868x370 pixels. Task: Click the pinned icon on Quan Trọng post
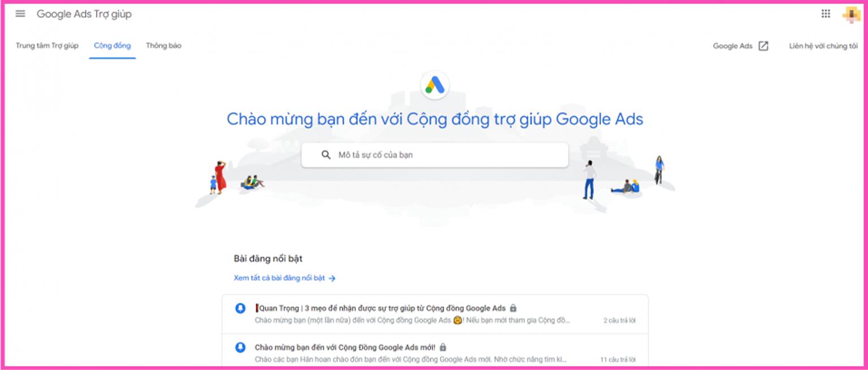pyautogui.click(x=240, y=308)
